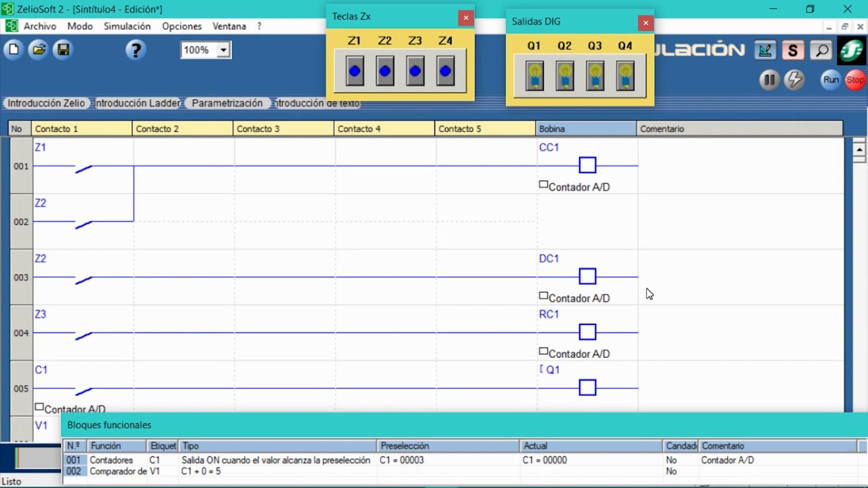Open help with the question mark icon
The width and height of the screenshot is (868, 488).
[x=136, y=50]
